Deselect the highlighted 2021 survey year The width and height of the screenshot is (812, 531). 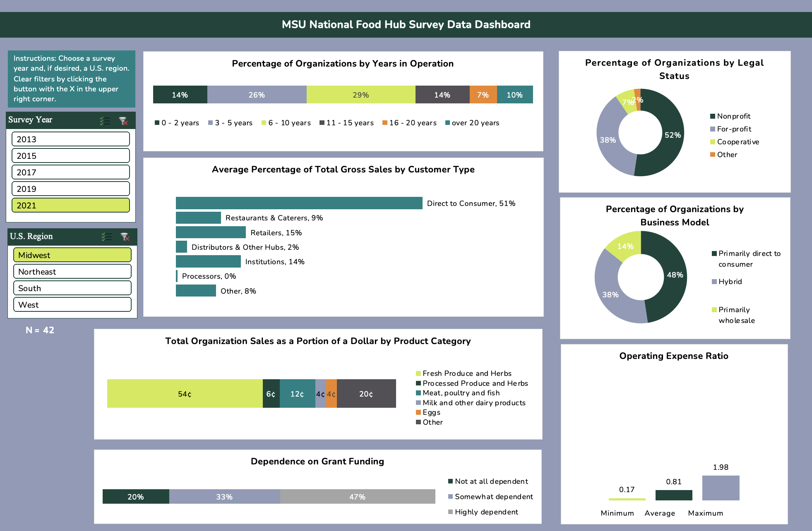pyautogui.click(x=70, y=205)
